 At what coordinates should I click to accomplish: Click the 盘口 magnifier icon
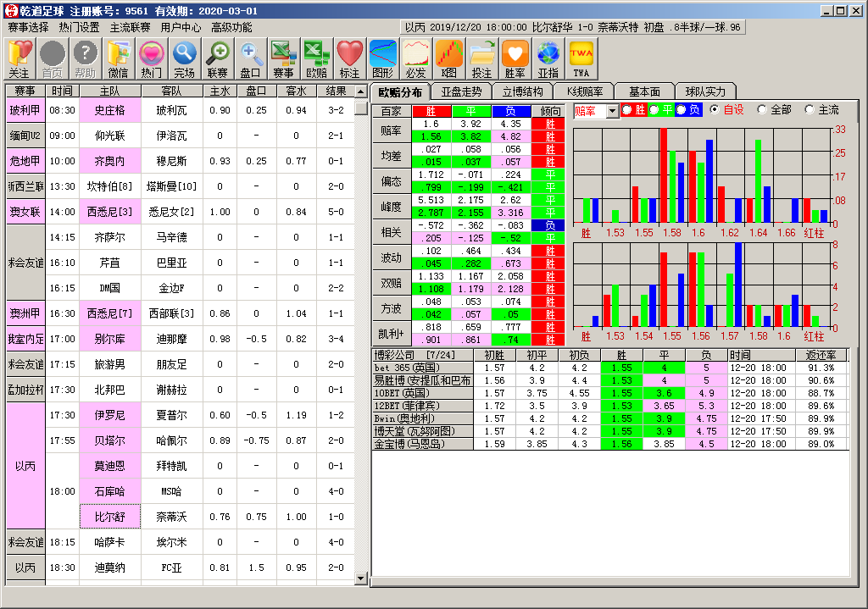click(250, 59)
